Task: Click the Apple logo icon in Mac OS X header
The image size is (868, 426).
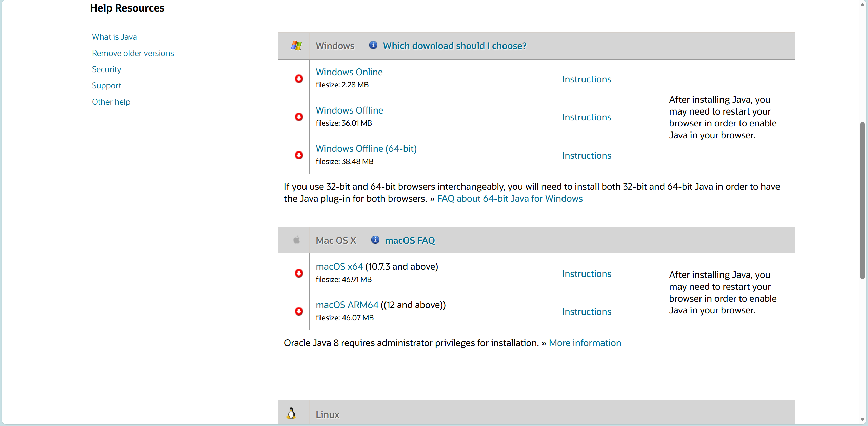Action: (297, 240)
